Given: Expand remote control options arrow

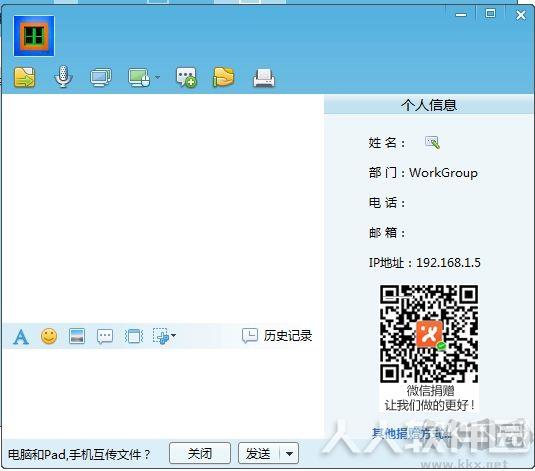Looking at the screenshot, I should 157,77.
